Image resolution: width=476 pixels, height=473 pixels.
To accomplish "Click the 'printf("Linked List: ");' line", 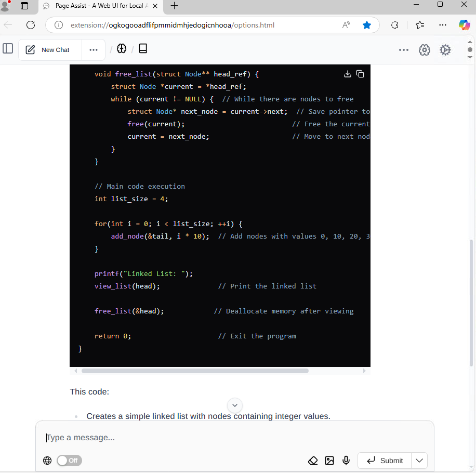I will 143,273.
